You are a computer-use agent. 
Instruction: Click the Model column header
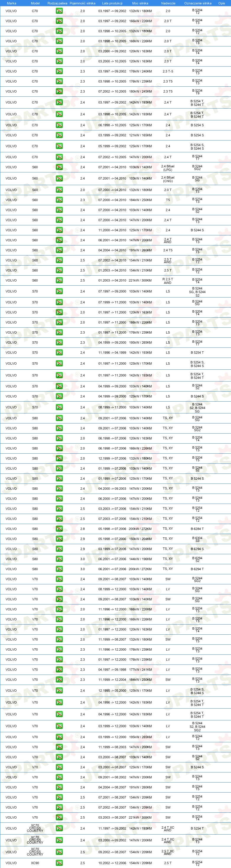[x=35, y=3]
